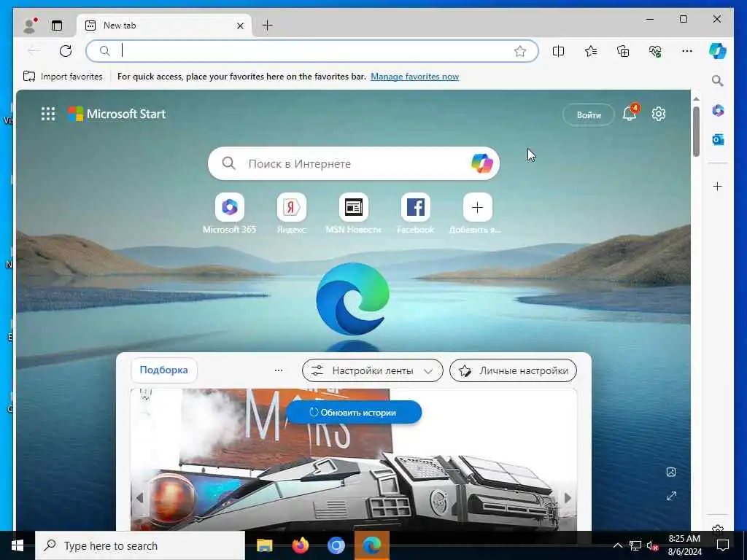Viewport: 747px width, 560px height.
Task: Select the Подборка feed tab
Action: click(x=164, y=370)
